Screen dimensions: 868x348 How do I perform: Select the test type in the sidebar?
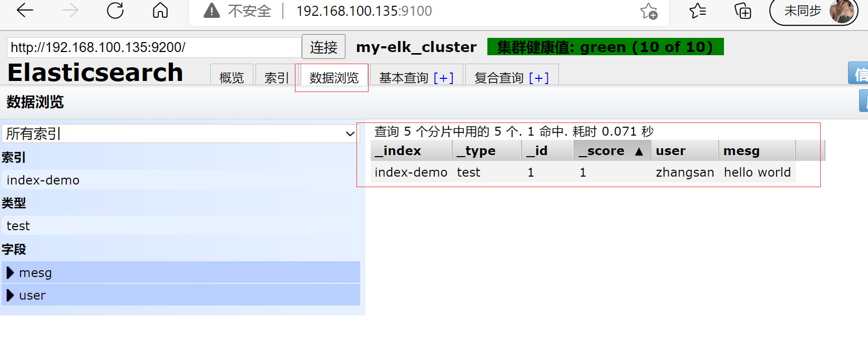pos(181,226)
